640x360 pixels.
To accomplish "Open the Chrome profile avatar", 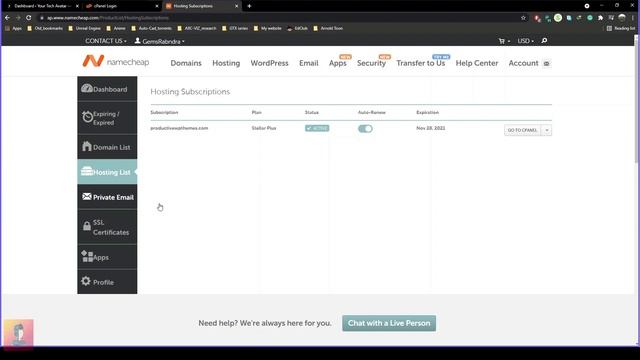I will (x=622, y=18).
